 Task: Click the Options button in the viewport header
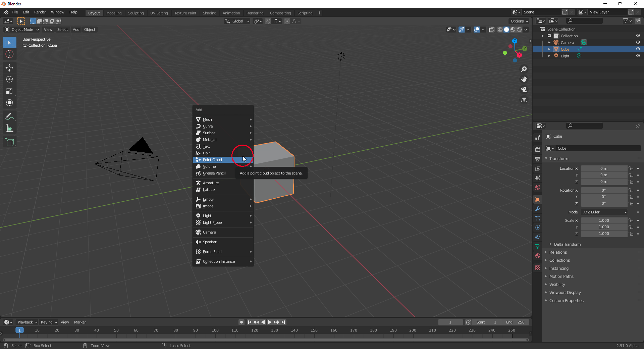[x=519, y=21]
